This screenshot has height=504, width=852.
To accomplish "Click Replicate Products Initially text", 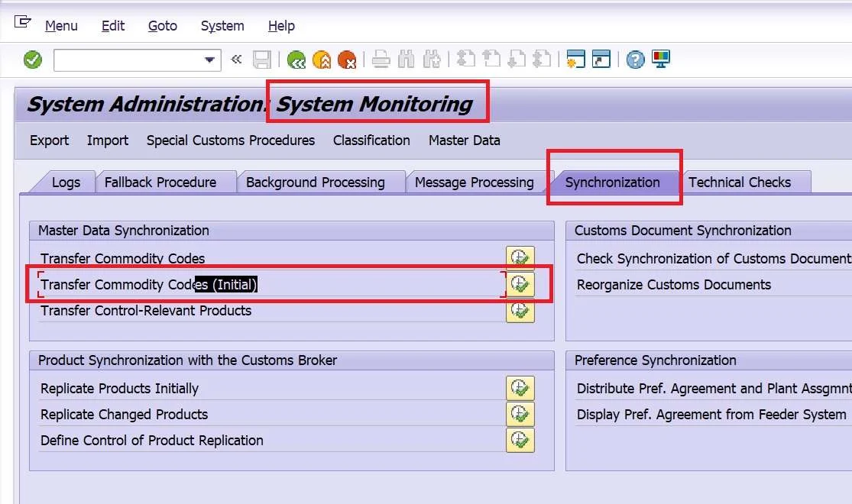I will coord(119,389).
